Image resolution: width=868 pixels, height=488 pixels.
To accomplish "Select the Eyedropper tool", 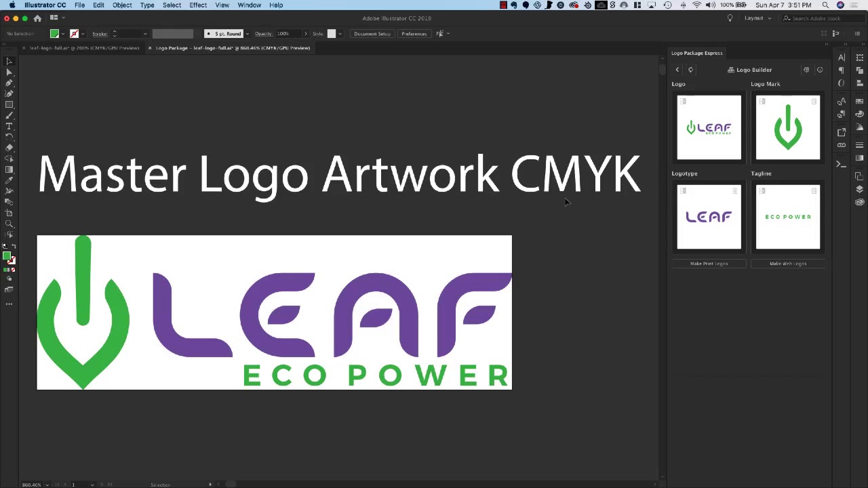I will coord(9,180).
